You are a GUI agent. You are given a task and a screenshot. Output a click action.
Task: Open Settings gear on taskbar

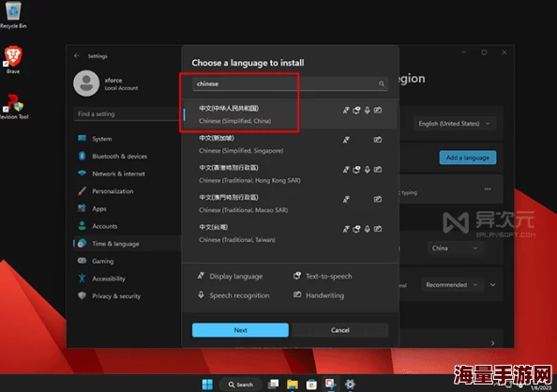pyautogui.click(x=350, y=384)
